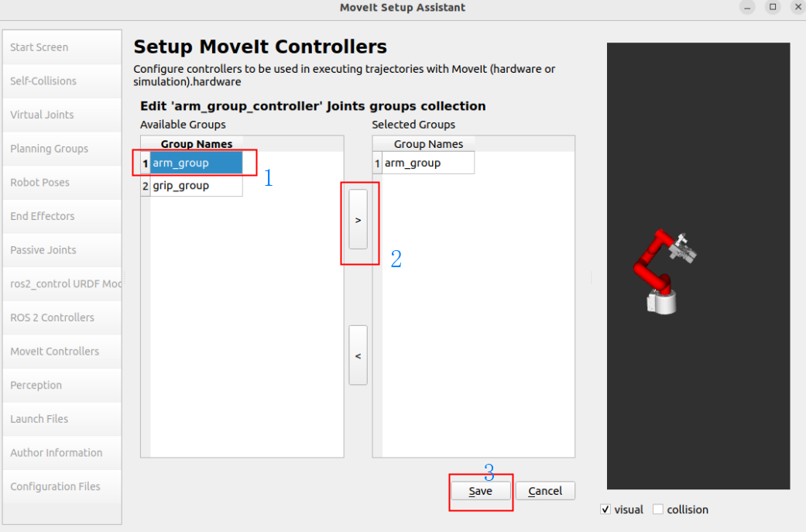Select arm_group in Selected Groups list
Image resolution: width=806 pixels, height=532 pixels.
pyautogui.click(x=427, y=163)
